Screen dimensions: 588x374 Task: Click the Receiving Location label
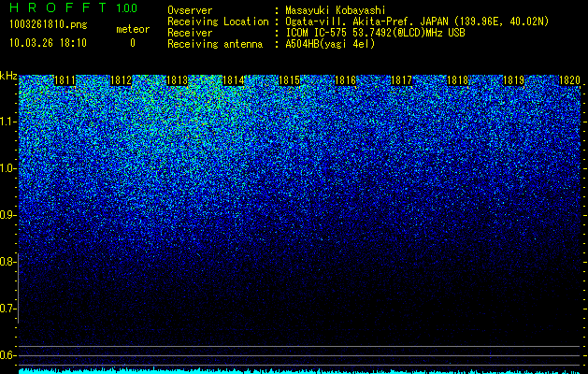(218, 22)
